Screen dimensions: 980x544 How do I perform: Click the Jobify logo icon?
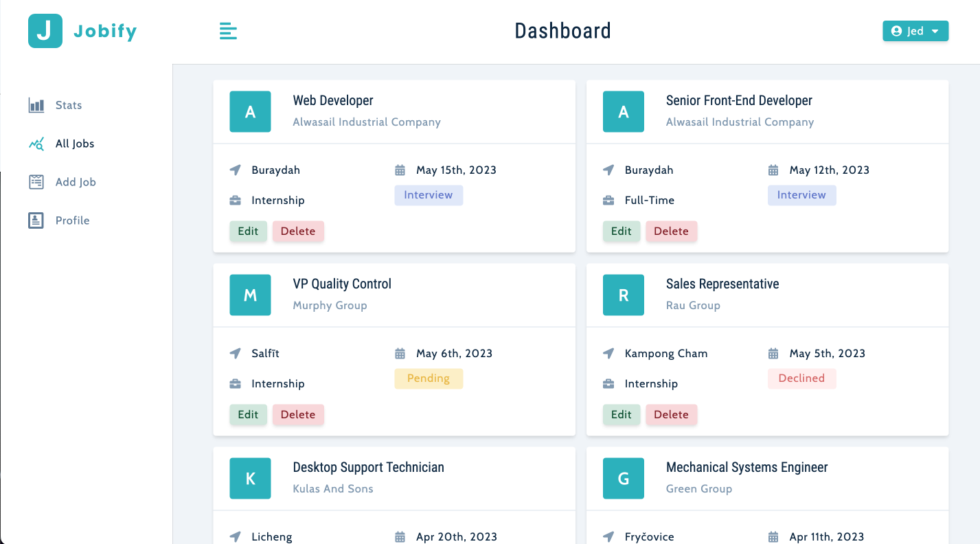(x=45, y=31)
